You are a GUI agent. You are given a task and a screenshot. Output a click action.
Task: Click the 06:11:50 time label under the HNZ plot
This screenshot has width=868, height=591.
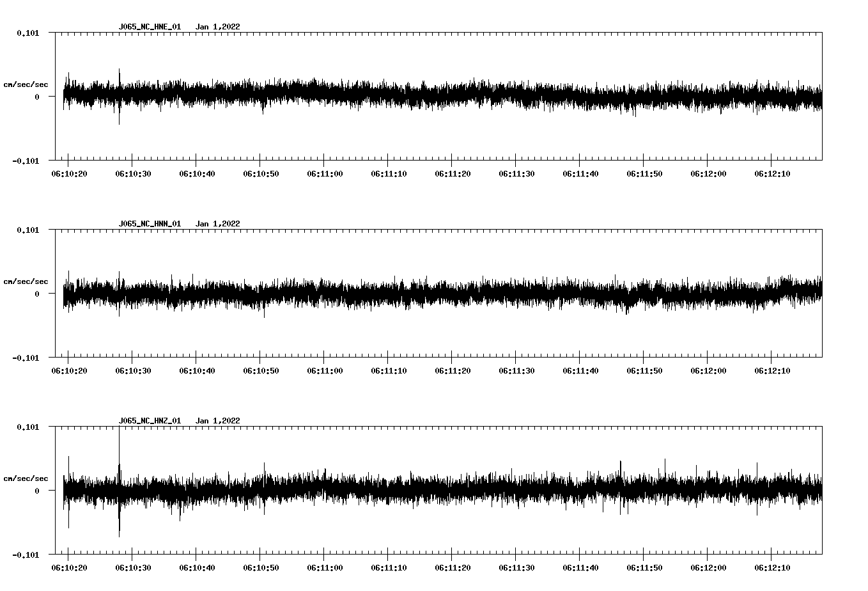coord(644,568)
